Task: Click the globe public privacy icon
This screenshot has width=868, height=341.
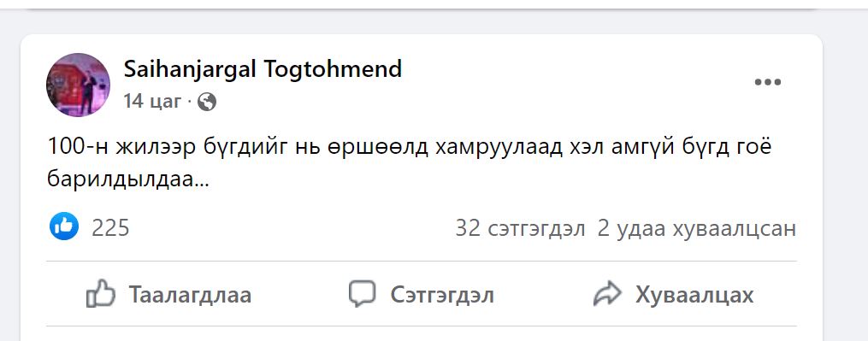Action: pos(206,102)
